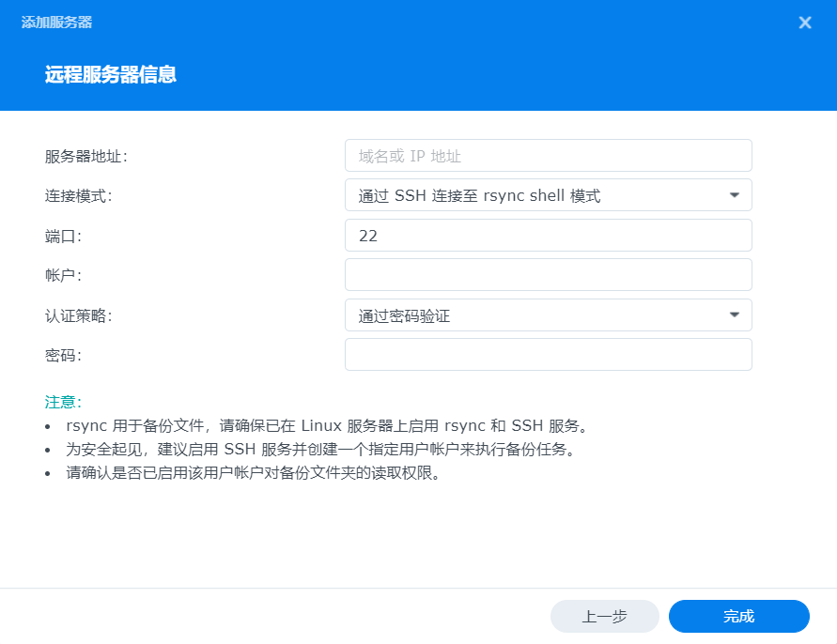Click the 帐户: label
The height and width of the screenshot is (644, 837).
click(x=63, y=275)
